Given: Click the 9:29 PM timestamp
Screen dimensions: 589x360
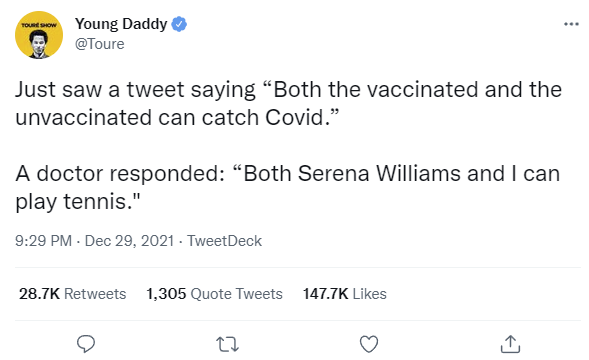Looking at the screenshot, I should tap(44, 241).
